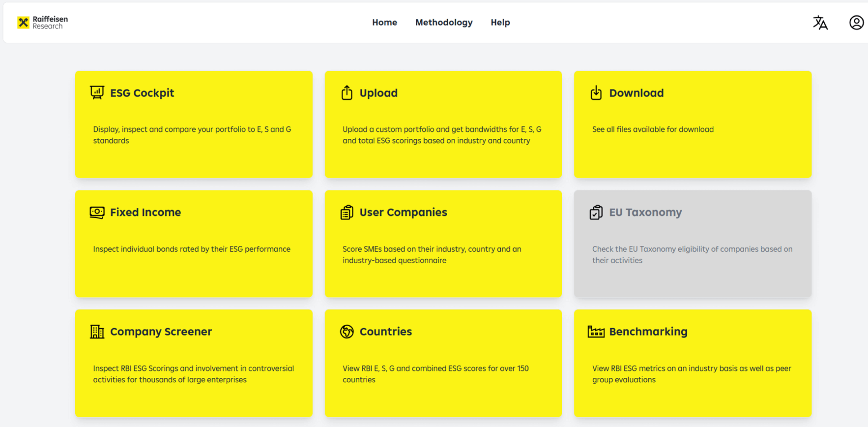Screen dimensions: 868x427
Task: Click the Raiffeisen Research logo
Action: [x=42, y=23]
